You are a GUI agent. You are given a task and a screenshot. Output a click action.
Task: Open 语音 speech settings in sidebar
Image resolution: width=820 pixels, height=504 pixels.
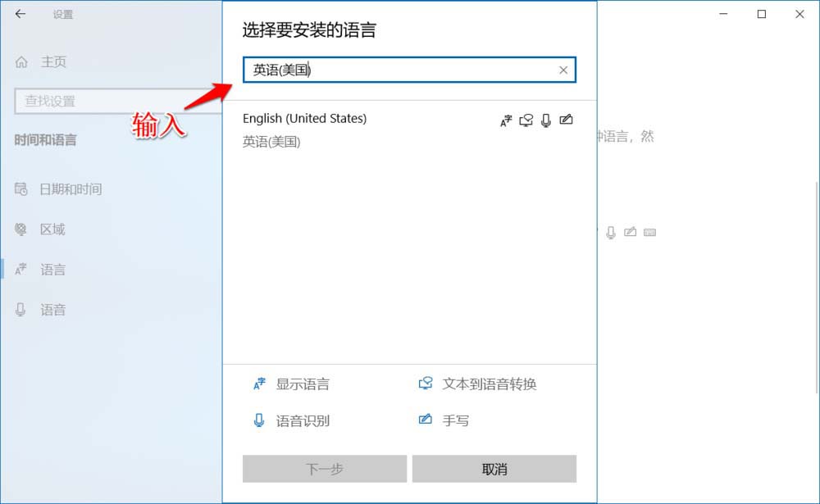tap(52, 310)
